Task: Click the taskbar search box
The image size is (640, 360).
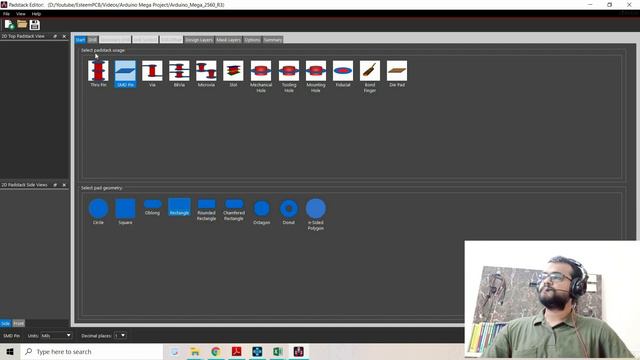Action: (92, 351)
